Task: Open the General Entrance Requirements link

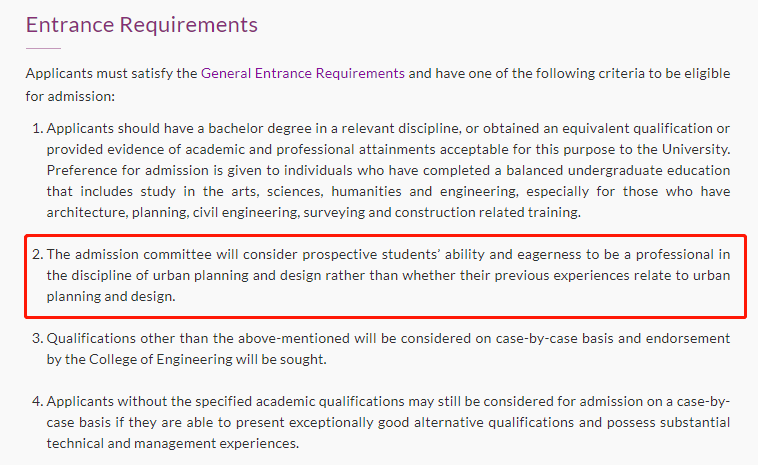Action: point(303,73)
